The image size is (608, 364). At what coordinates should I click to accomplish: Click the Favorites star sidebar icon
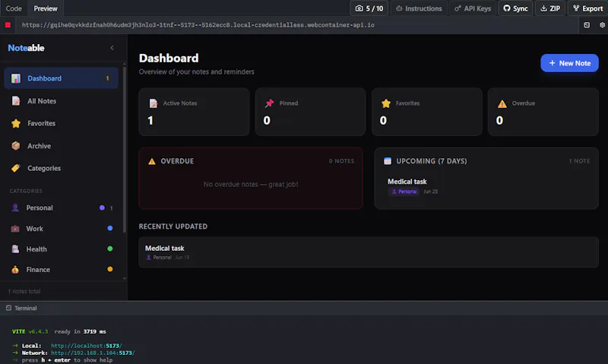[16, 123]
